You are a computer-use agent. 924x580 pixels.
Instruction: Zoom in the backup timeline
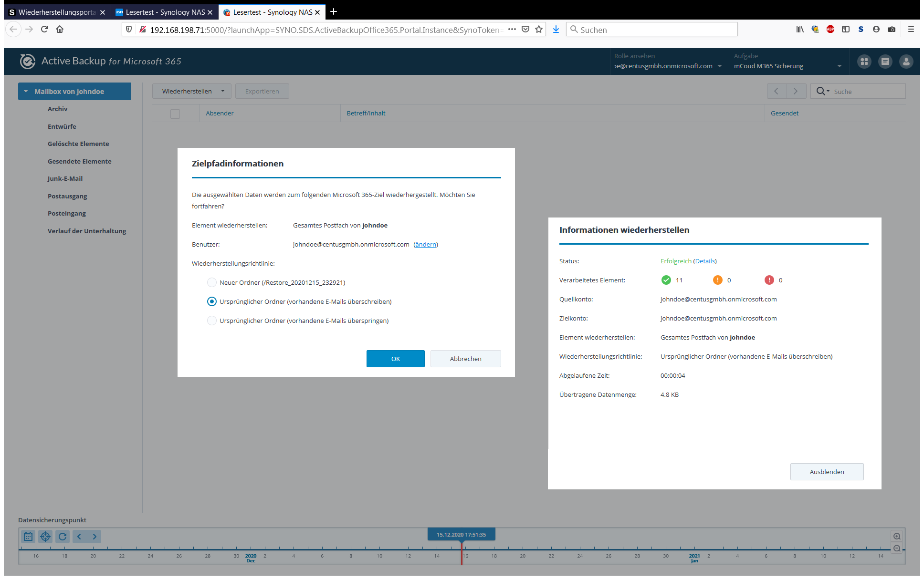[897, 536]
